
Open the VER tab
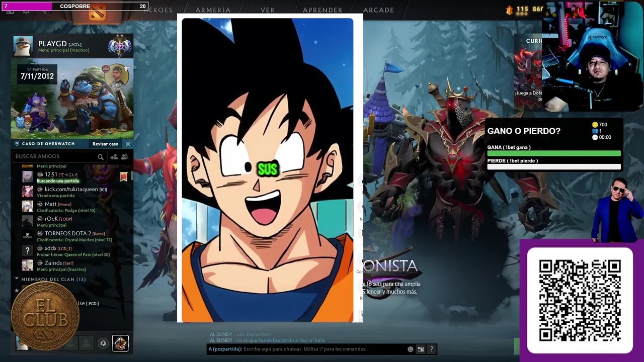[268, 10]
